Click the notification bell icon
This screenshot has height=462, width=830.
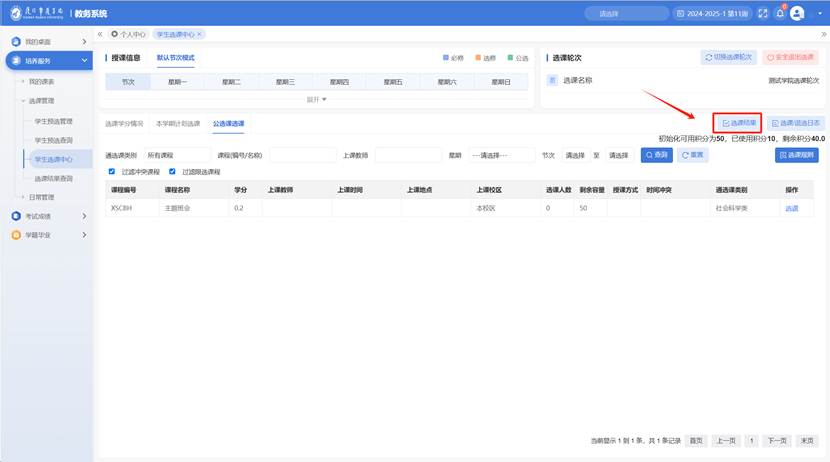pyautogui.click(x=779, y=14)
